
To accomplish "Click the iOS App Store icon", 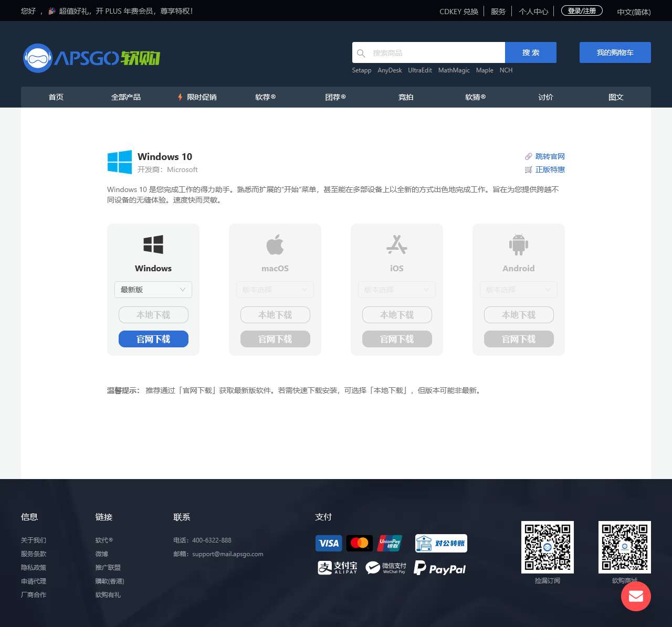I will click(397, 245).
